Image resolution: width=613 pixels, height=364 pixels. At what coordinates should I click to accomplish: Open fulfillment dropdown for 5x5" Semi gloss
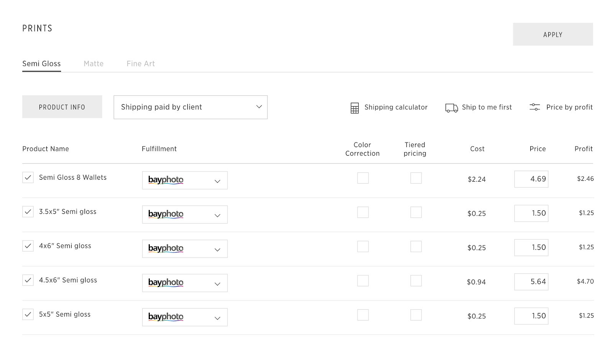click(x=185, y=317)
